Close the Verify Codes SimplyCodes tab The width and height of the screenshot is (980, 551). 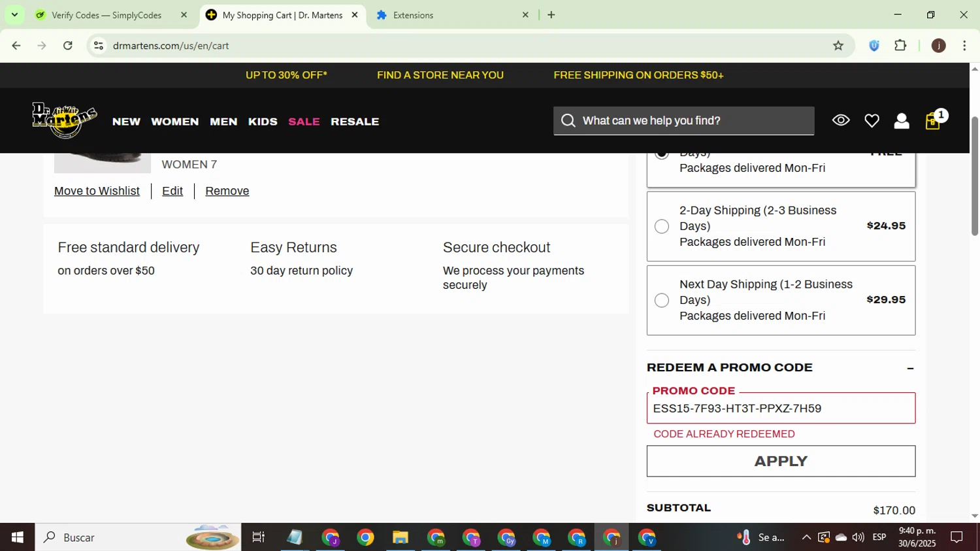coord(184,15)
